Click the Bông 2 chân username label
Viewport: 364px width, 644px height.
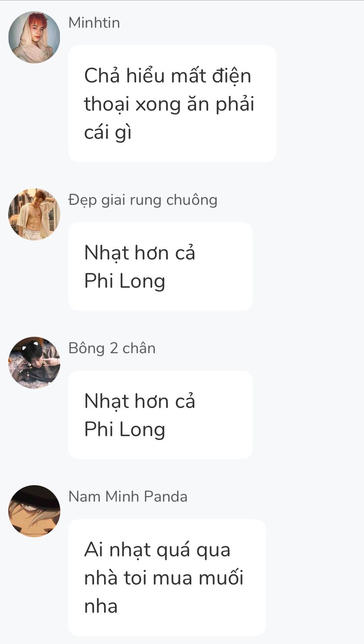coord(112,348)
